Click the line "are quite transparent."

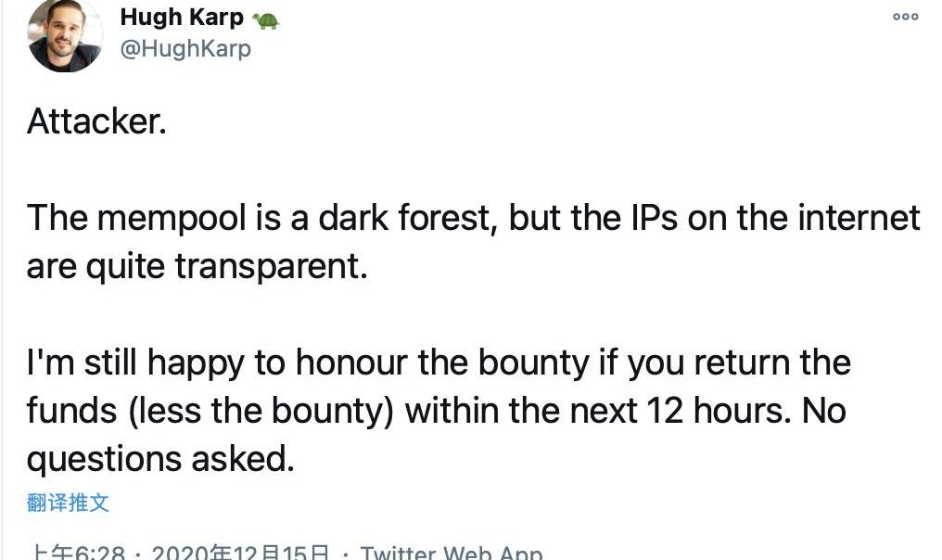[x=197, y=266]
